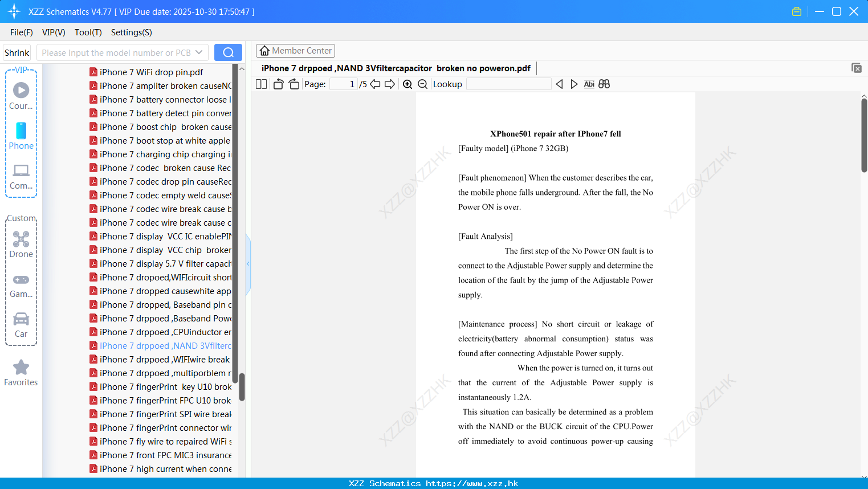
Task: Toggle the Abi match-case option
Action: click(589, 84)
